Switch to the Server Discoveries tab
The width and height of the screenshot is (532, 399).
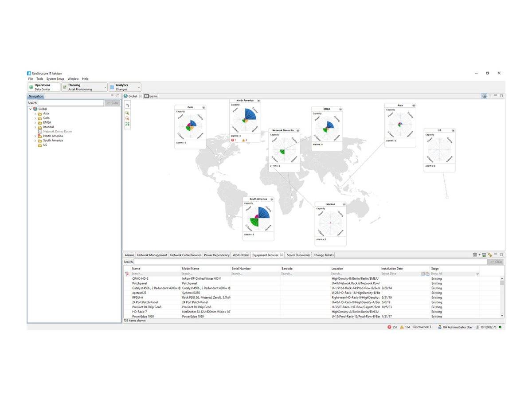click(x=297, y=255)
